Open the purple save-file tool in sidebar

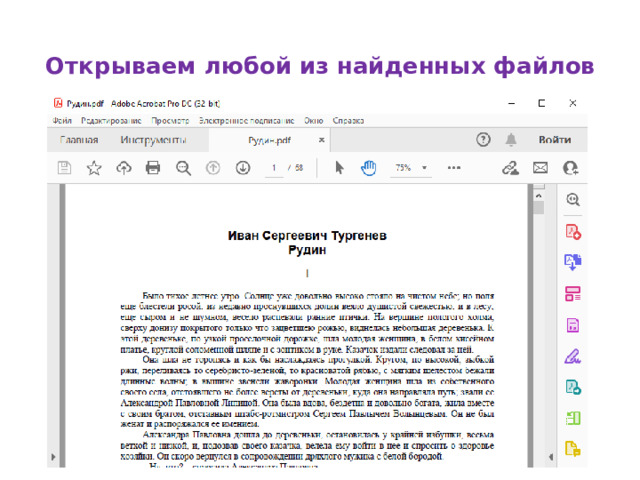point(573,325)
